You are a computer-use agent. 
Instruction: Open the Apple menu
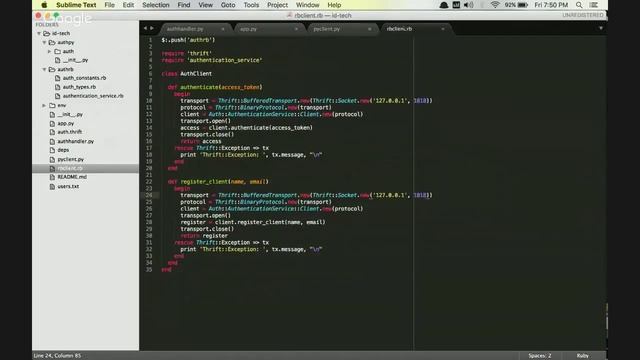[44, 5]
